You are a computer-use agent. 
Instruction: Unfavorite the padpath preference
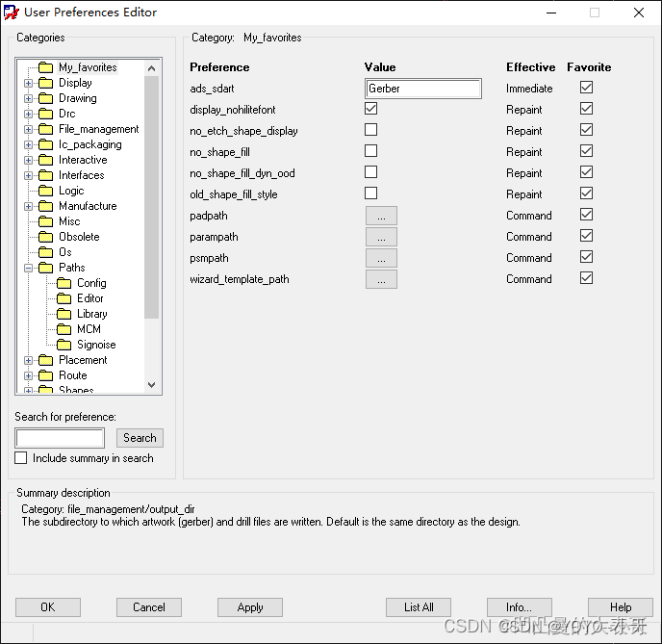586,215
